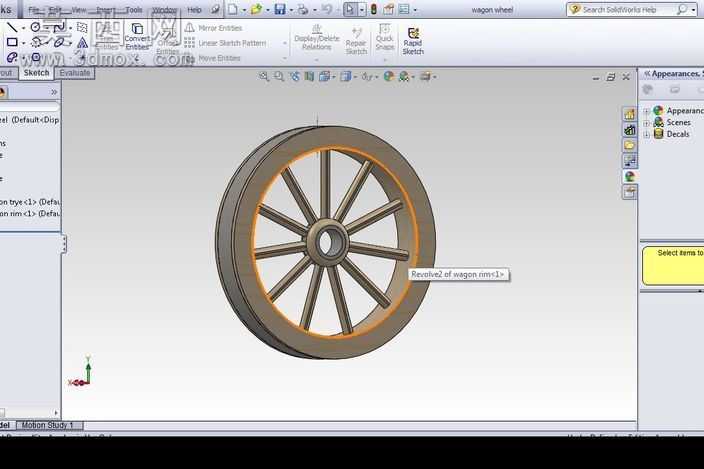This screenshot has height=469, width=704.
Task: Click the Convert Entities tool
Action: (137, 36)
